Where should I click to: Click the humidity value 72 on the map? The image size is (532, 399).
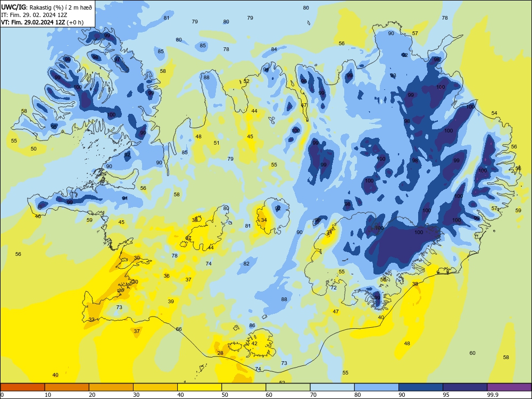[334, 288]
